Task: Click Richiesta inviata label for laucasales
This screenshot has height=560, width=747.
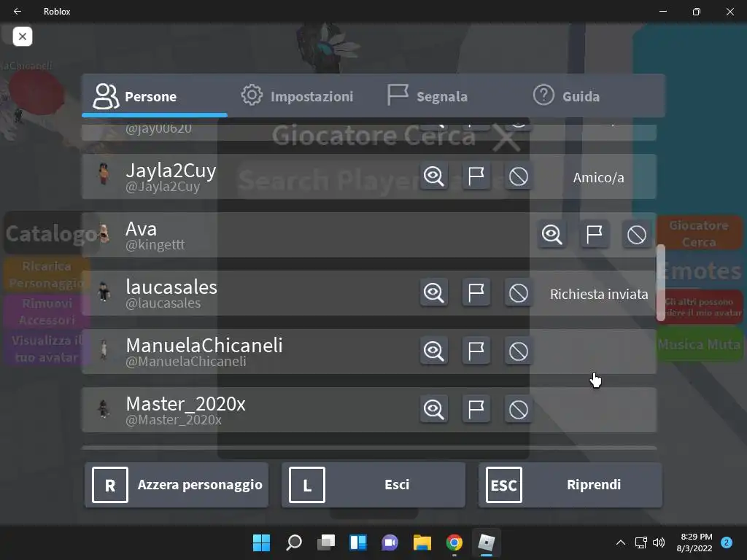Action: pos(599,295)
